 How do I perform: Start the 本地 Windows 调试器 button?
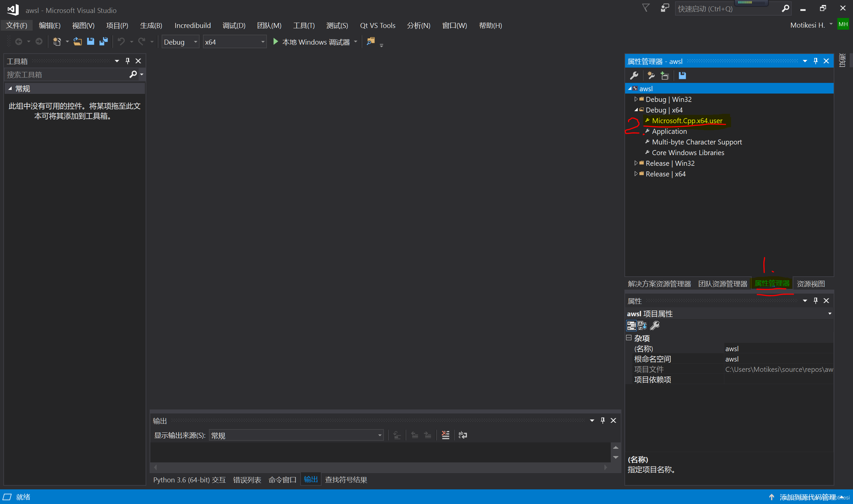point(312,42)
